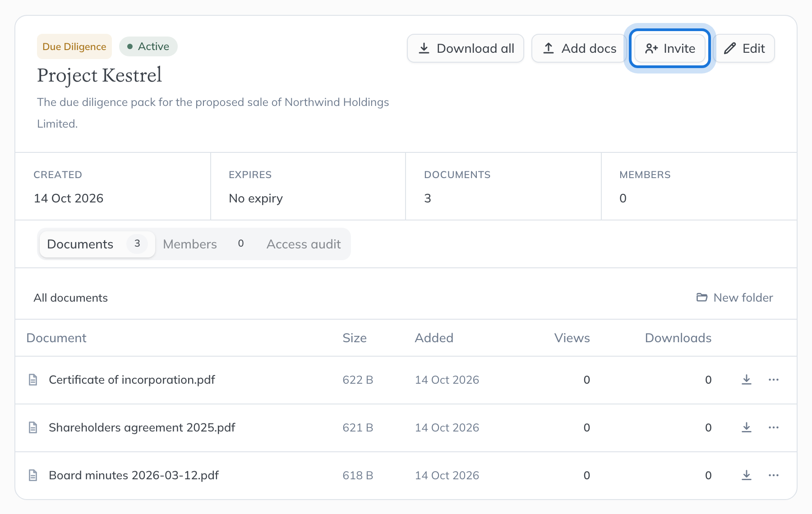Click the Downloads column header

click(x=678, y=338)
